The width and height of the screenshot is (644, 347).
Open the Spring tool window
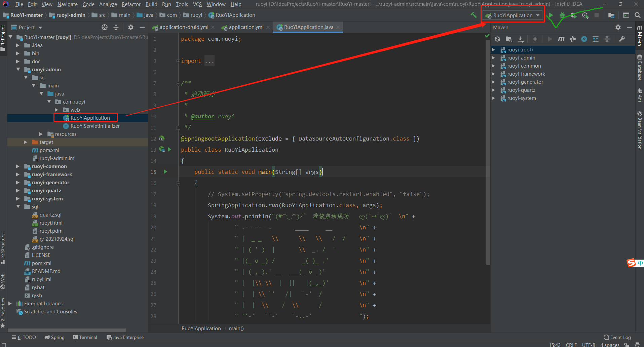(x=54, y=337)
